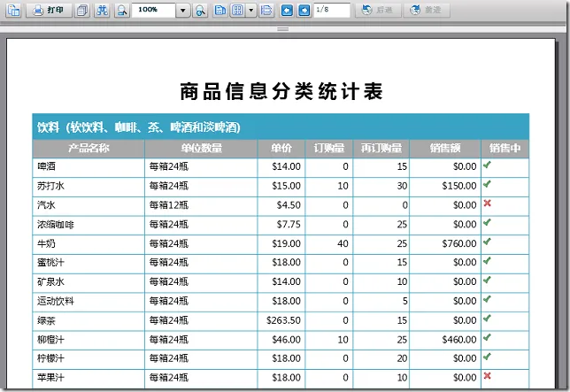Switch to single page view icon
Image resolution: width=570 pixels, height=392 pixels.
point(221,10)
